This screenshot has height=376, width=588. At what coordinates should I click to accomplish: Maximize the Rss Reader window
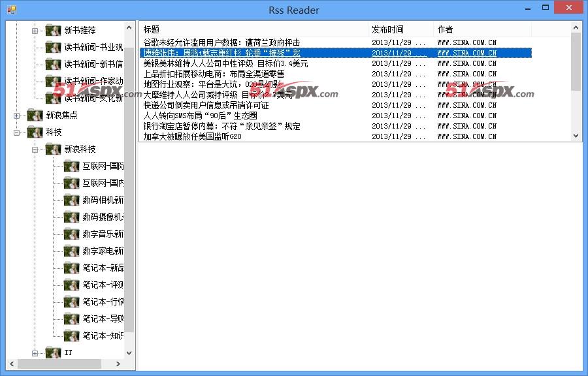coord(546,7)
